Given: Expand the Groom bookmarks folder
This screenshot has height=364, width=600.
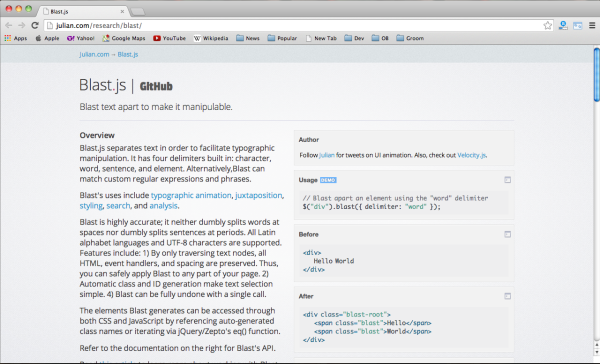Looking at the screenshot, I should coord(410,38).
